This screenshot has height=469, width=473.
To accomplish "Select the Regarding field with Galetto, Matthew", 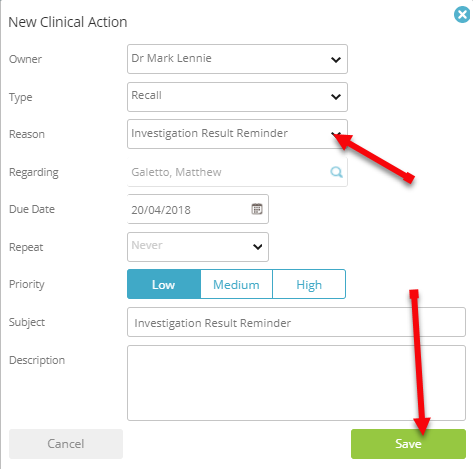I will point(237,172).
